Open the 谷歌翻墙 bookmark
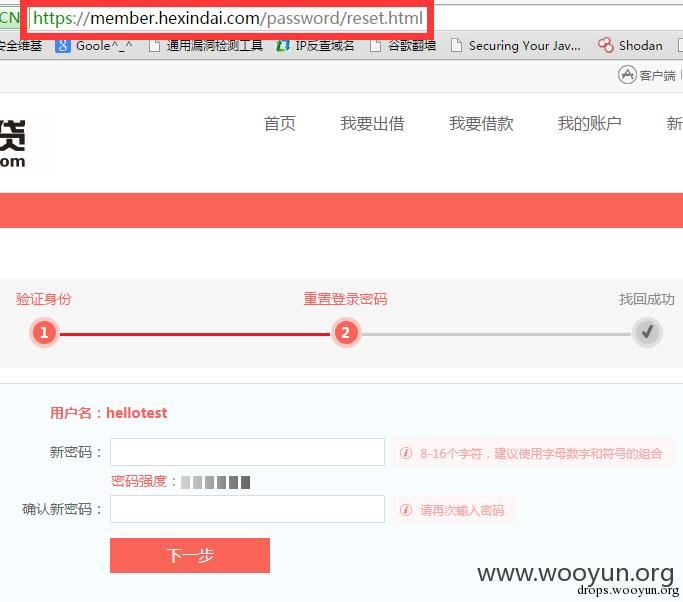 (x=403, y=45)
